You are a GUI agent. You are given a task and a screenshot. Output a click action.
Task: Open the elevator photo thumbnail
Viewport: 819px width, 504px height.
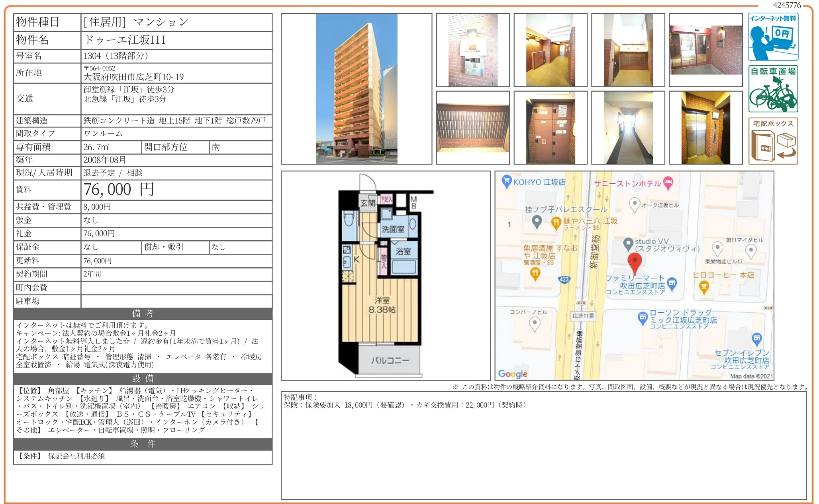click(x=705, y=127)
